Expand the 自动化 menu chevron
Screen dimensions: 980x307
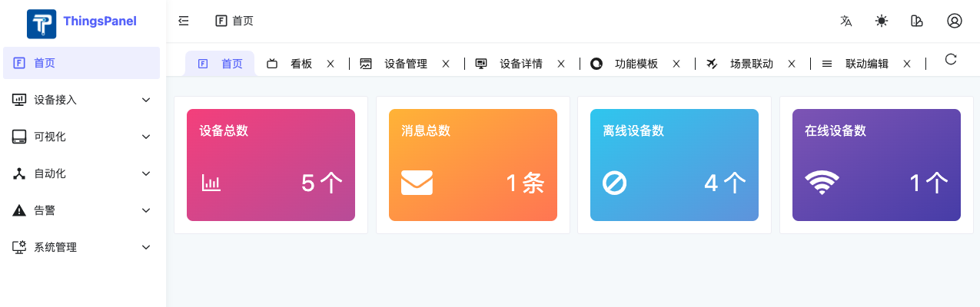tap(146, 173)
